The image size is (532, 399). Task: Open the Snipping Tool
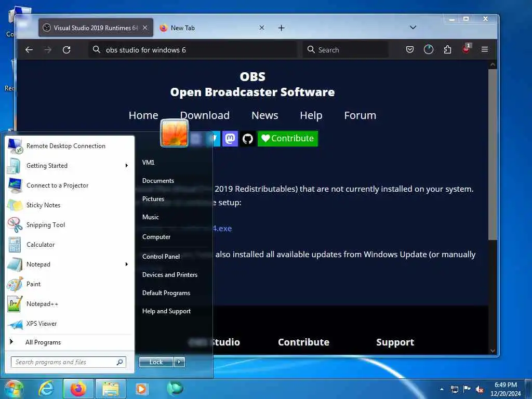[70, 224]
